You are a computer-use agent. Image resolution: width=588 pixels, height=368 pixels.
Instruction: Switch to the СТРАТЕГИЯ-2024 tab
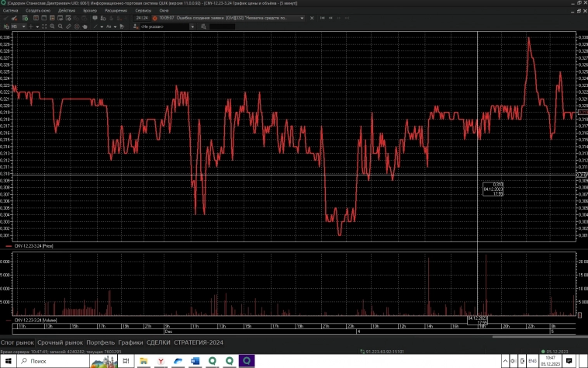(199, 342)
